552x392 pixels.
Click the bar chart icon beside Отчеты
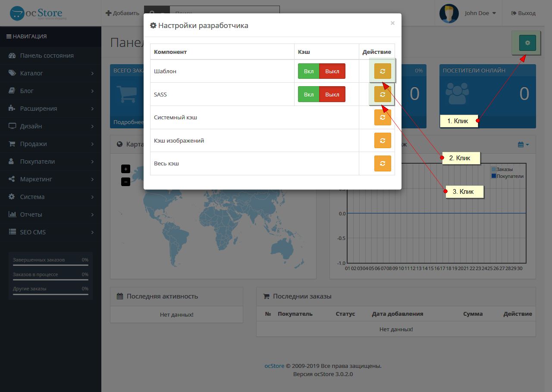pos(12,215)
